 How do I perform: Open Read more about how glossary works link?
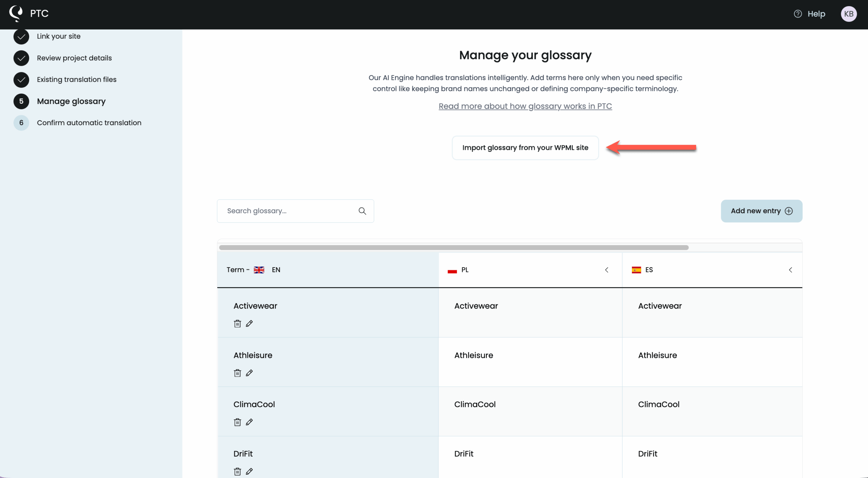(x=525, y=106)
